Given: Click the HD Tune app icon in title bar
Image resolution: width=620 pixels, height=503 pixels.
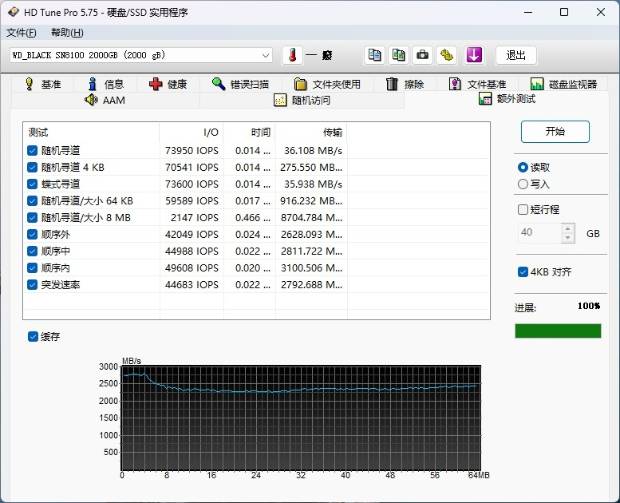Looking at the screenshot, I should coord(13,12).
